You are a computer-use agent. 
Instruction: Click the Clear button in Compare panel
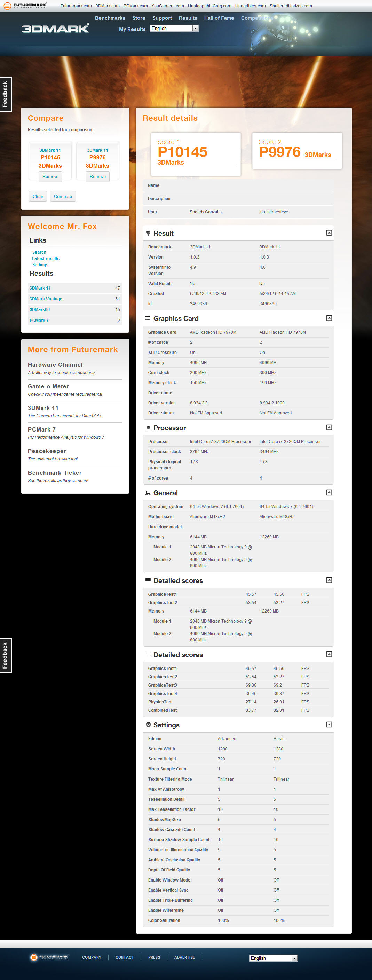click(x=38, y=196)
